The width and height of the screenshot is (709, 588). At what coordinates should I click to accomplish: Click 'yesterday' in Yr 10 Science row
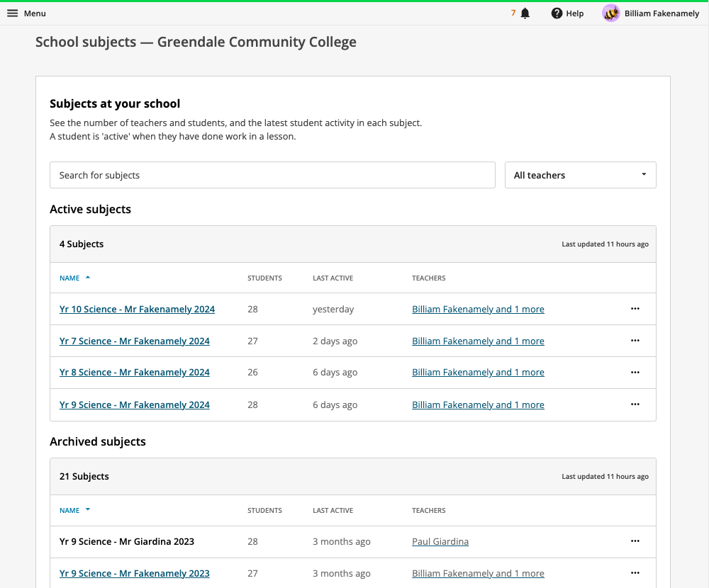pyautogui.click(x=333, y=309)
